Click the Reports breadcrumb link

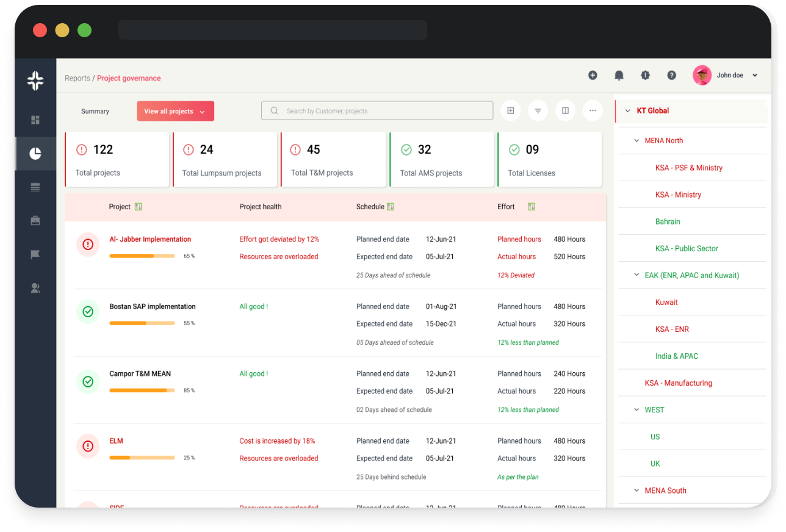click(x=78, y=78)
